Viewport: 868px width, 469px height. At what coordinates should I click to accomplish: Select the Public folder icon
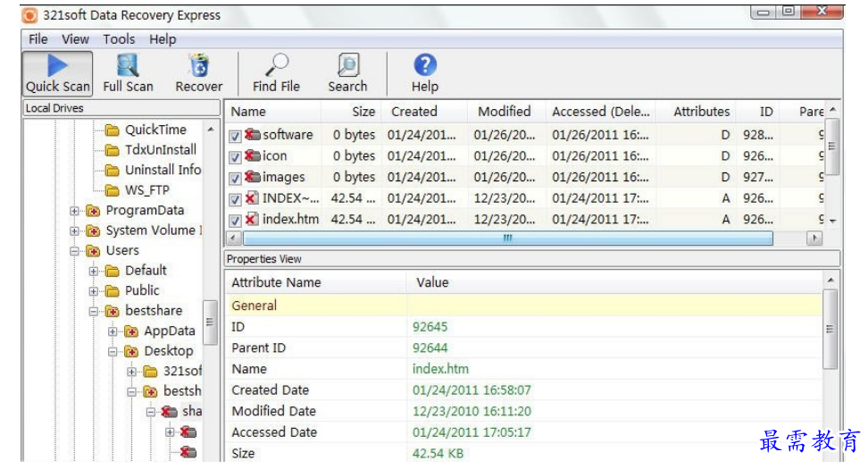click(x=113, y=290)
